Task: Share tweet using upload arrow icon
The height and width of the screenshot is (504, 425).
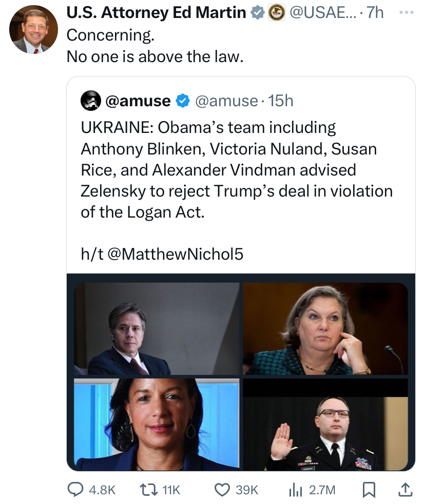Action: [405, 490]
